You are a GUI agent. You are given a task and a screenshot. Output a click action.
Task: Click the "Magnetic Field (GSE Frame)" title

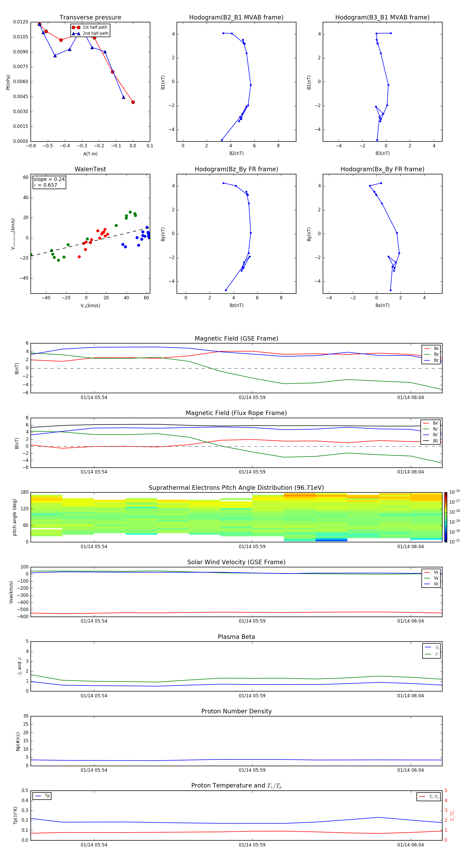click(236, 339)
